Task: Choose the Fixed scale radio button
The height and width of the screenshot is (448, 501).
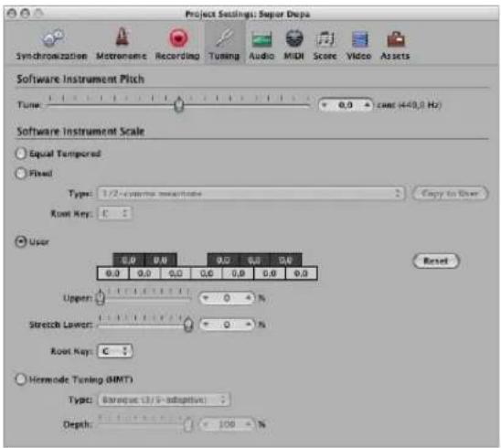Action: (x=21, y=174)
